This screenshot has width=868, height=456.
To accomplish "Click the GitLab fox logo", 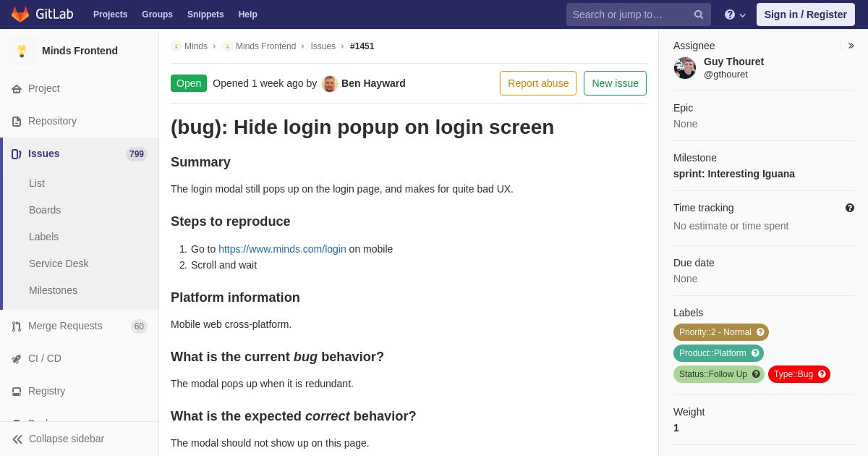I will pos(20,14).
